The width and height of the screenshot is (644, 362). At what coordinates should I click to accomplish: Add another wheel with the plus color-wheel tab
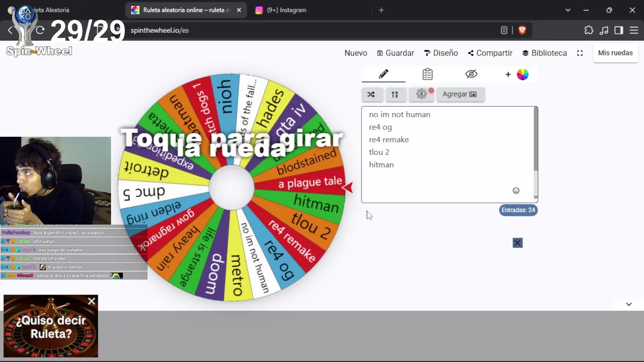517,74
